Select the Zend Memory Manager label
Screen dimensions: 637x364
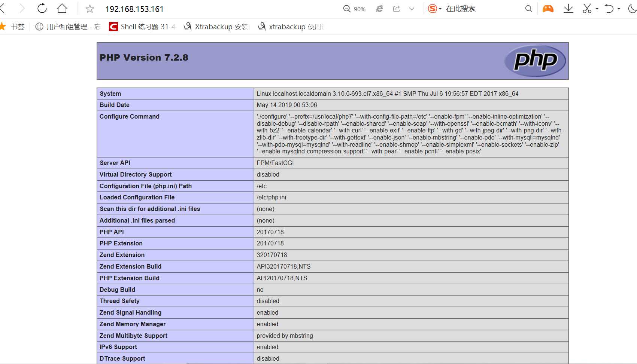coord(133,324)
